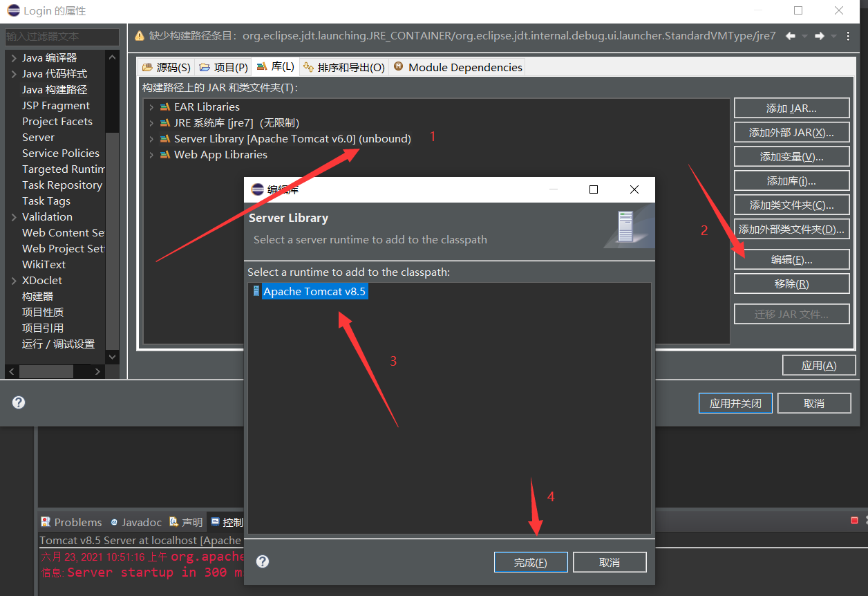Select Service Policies in the properties tree
The image size is (868, 596).
[x=61, y=153]
